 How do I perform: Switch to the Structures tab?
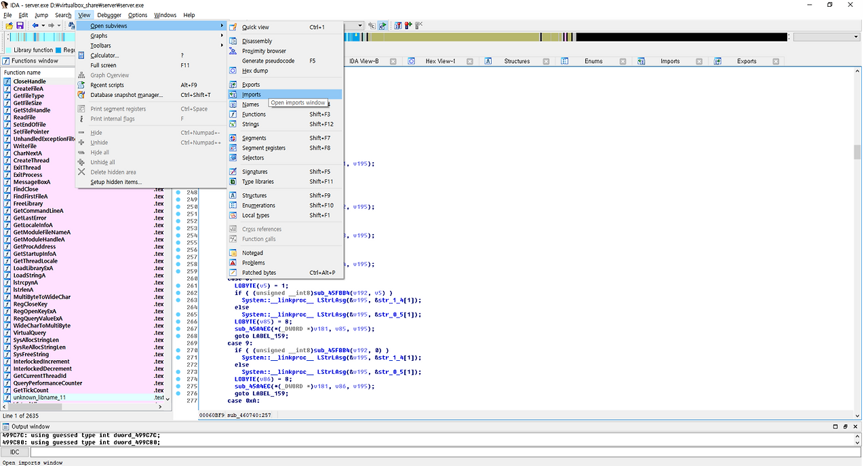click(x=517, y=61)
